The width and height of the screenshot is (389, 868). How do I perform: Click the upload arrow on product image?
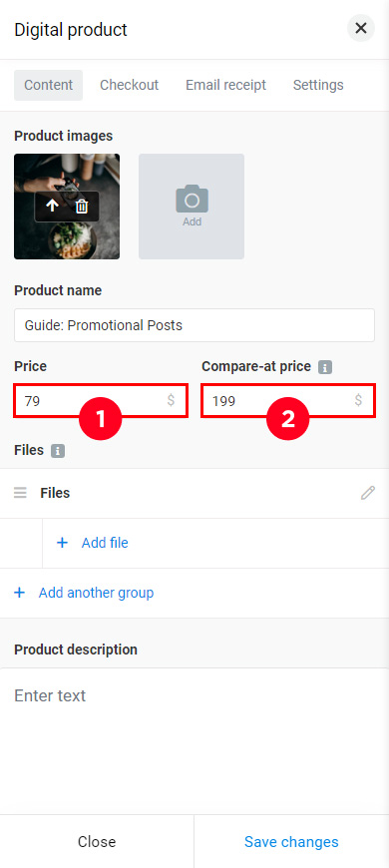coord(52,207)
